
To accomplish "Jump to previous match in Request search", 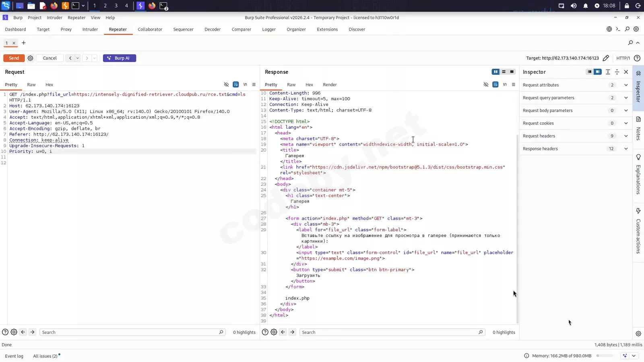I will (23, 332).
